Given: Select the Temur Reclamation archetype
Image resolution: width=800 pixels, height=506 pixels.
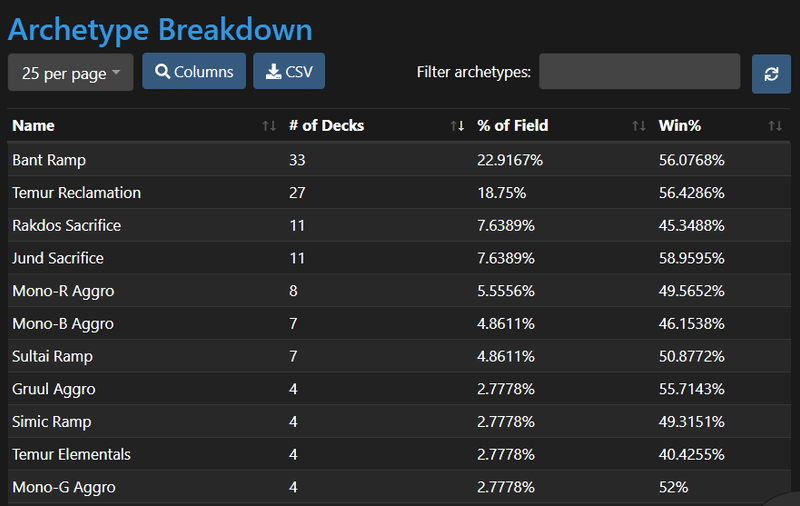Looking at the screenshot, I should coord(77,193).
